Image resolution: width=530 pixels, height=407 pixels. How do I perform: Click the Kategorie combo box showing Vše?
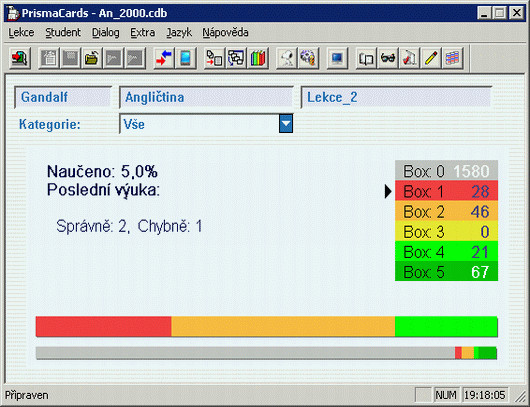[206, 124]
